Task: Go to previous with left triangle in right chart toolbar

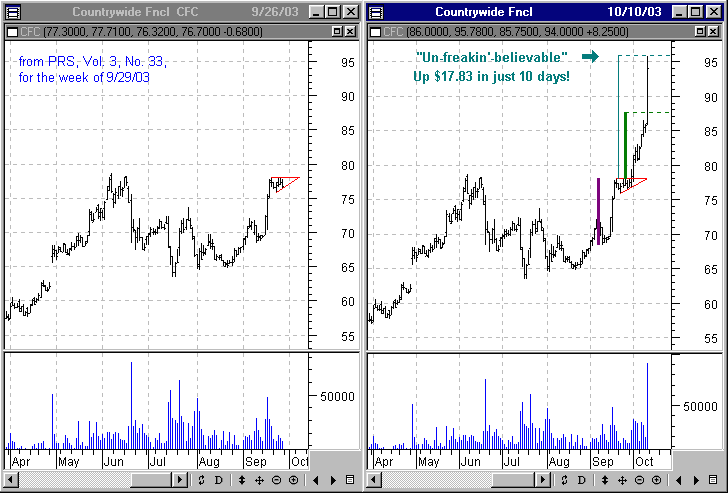Action: pos(679,480)
